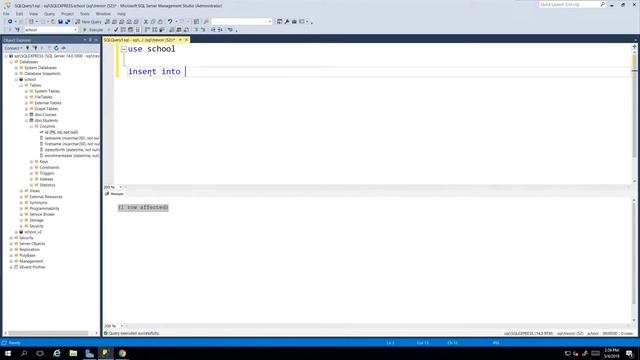Click the Save disk icon in toolbar
Screen dimensions: 640x360
point(60,22)
